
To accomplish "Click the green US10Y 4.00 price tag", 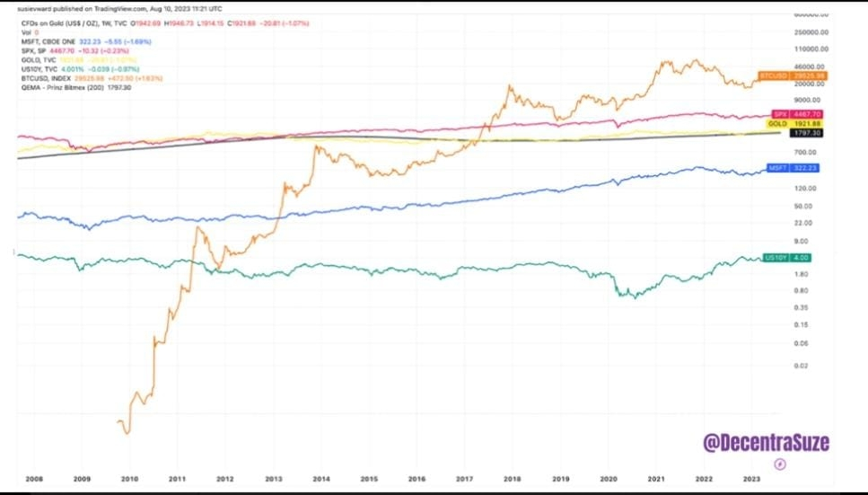I will click(x=786, y=258).
